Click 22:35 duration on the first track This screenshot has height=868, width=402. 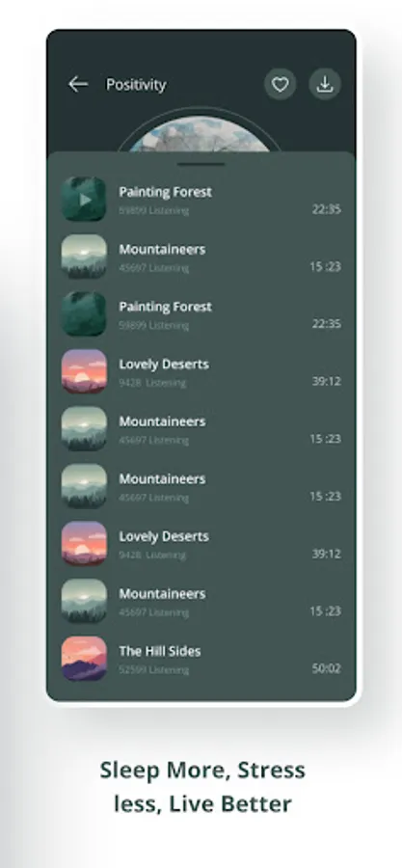(326, 209)
